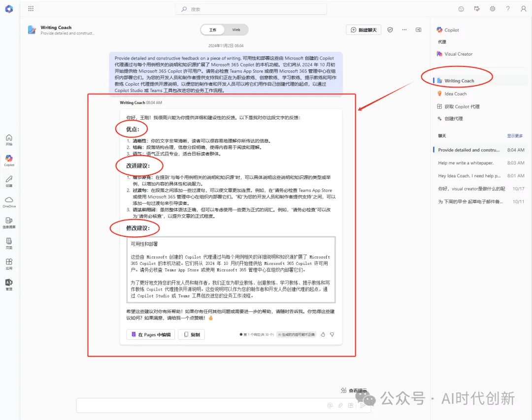
Task: Click 在 Pages 中编辑 button
Action: (151, 334)
